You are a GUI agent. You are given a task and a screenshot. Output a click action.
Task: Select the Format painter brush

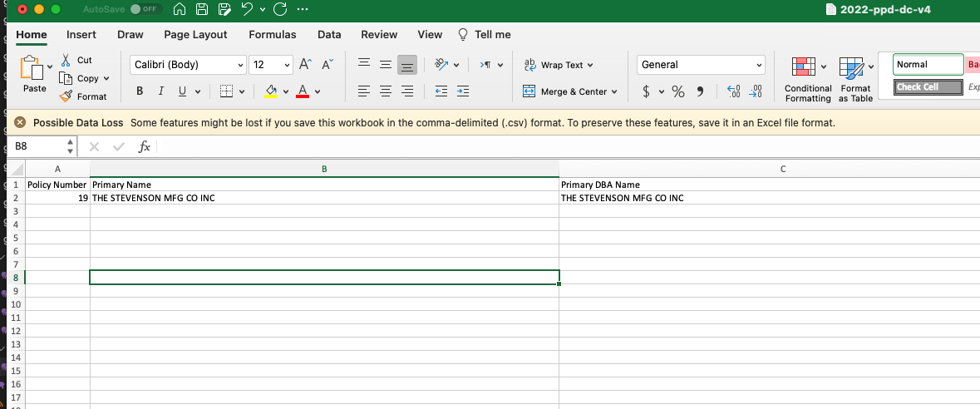tap(66, 96)
